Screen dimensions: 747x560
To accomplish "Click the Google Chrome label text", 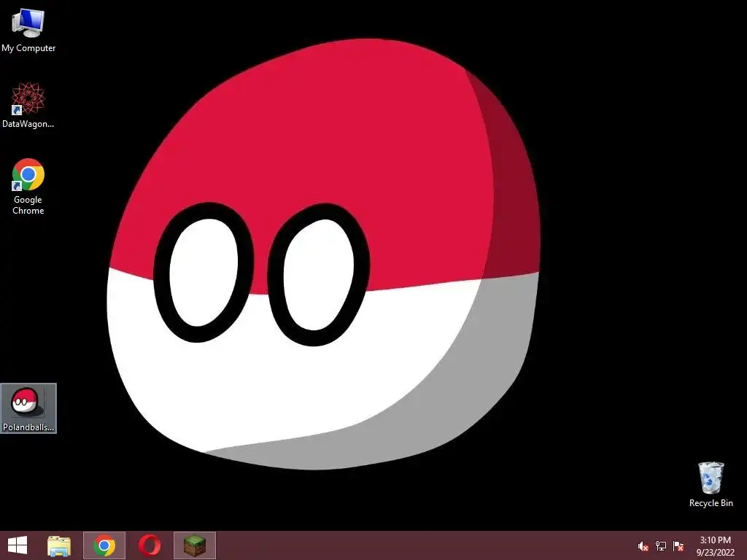I will click(28, 205).
